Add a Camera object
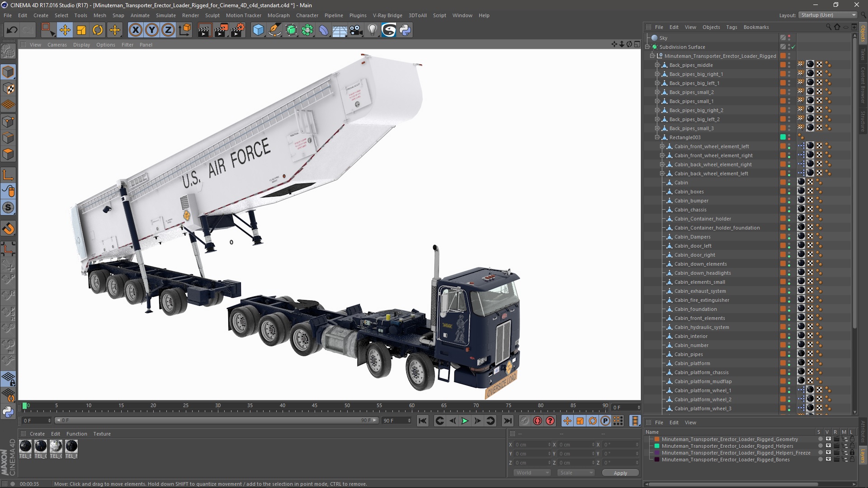The image size is (868, 488). click(x=356, y=30)
